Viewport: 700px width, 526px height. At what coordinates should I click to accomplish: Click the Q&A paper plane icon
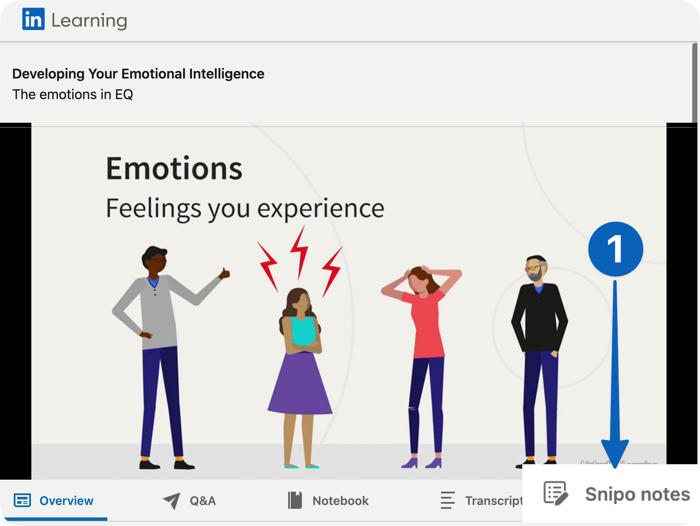172,501
